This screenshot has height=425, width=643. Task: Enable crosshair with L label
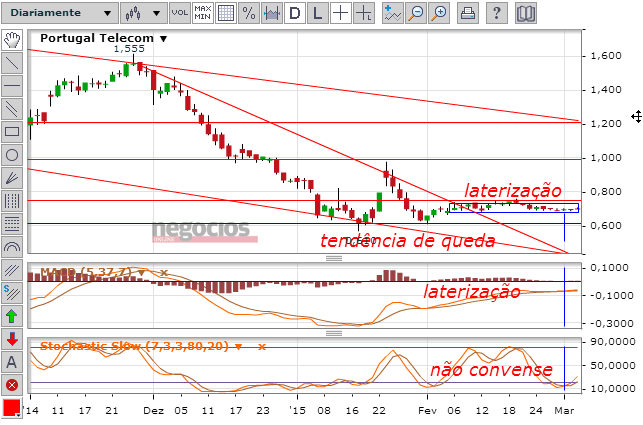tap(364, 13)
